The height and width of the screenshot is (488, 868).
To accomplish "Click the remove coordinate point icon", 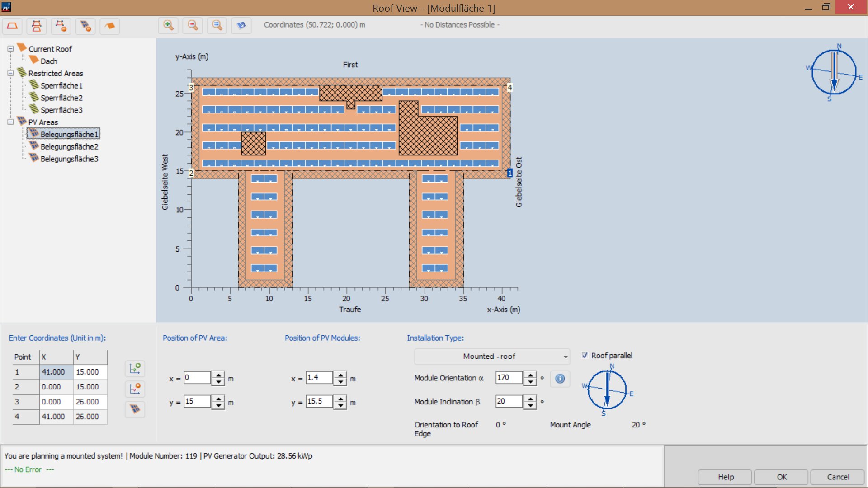I will click(x=135, y=389).
